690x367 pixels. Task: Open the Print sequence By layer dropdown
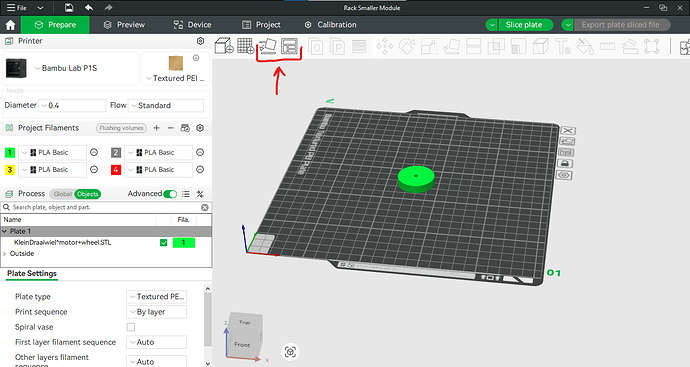[157, 312]
